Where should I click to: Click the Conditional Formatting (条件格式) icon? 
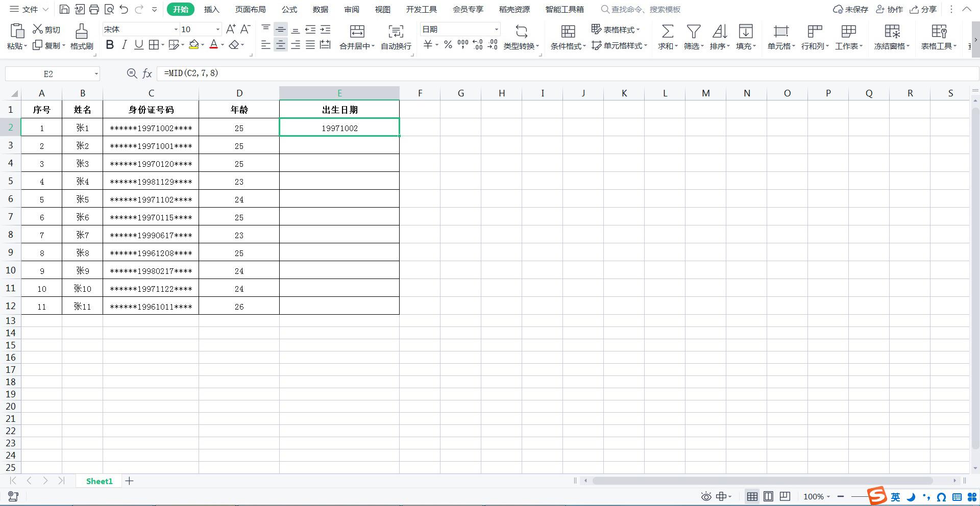click(x=568, y=31)
